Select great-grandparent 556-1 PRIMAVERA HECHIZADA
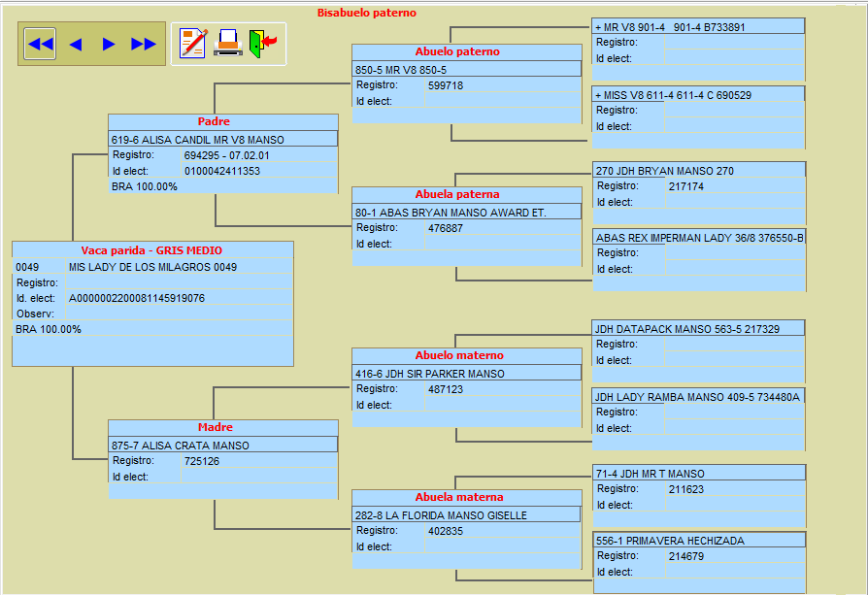 (698, 541)
